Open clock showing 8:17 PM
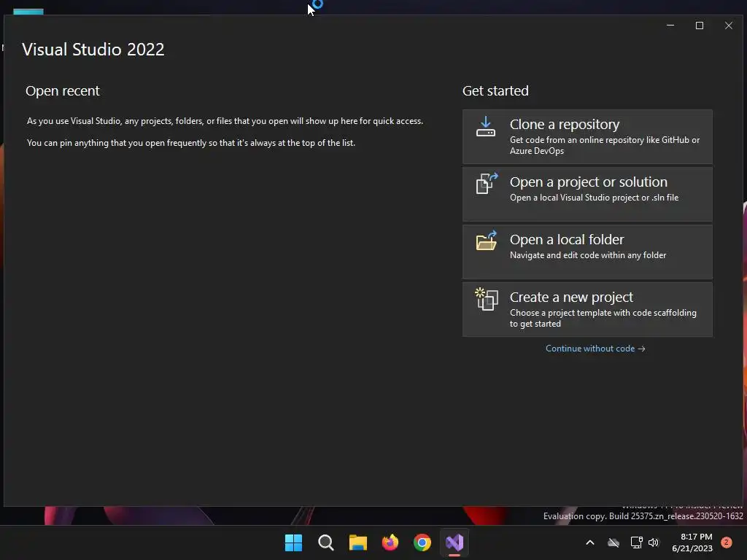 [x=692, y=542]
